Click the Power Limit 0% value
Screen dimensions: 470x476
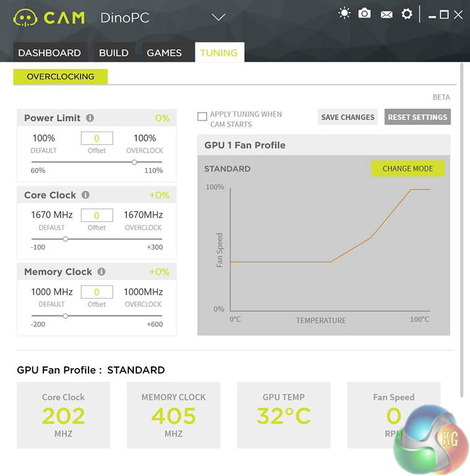(x=162, y=118)
